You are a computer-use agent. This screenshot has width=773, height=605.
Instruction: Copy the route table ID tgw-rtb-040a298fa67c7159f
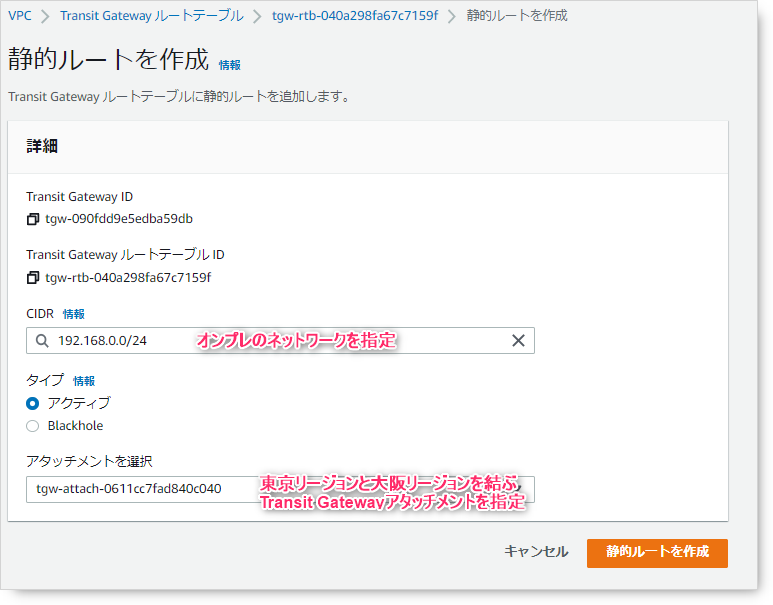click(x=33, y=278)
